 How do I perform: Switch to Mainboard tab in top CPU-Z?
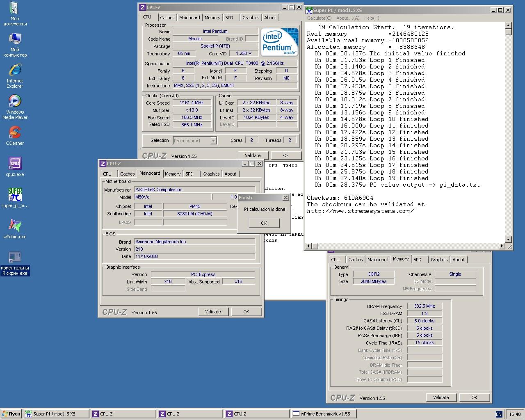click(189, 18)
